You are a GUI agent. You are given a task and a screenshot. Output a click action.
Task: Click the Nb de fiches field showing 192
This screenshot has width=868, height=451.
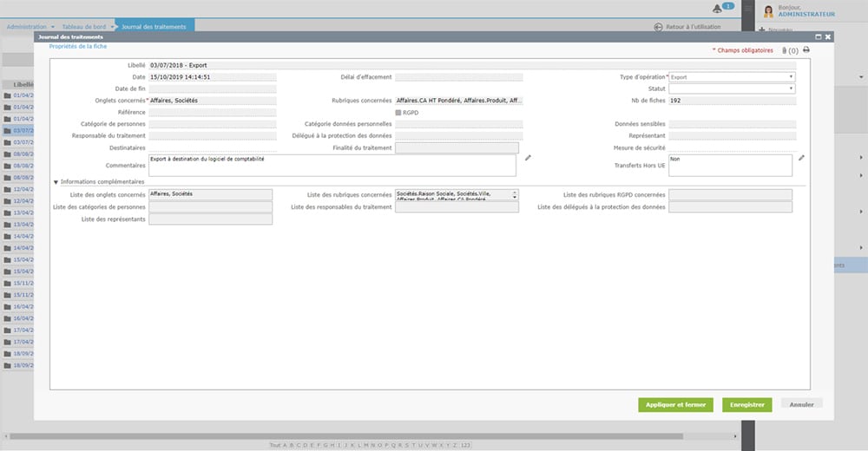coord(733,101)
